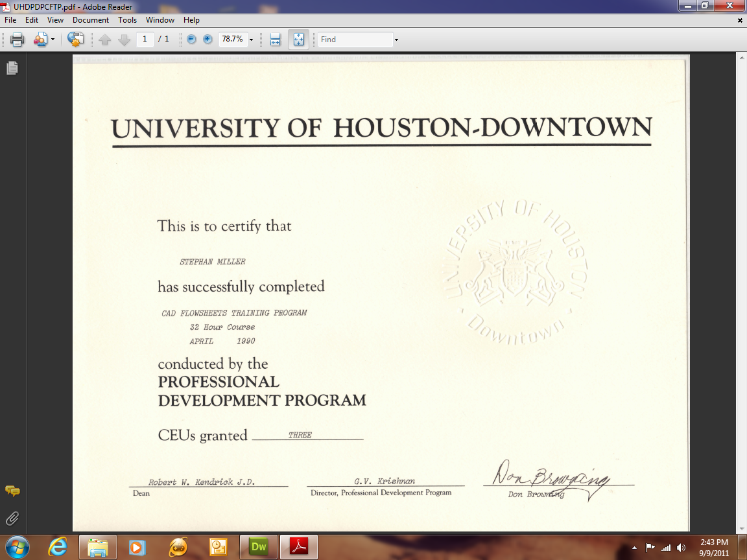Click the Robert W. Kendrick J.D. name
This screenshot has width=747, height=560.
point(202,482)
